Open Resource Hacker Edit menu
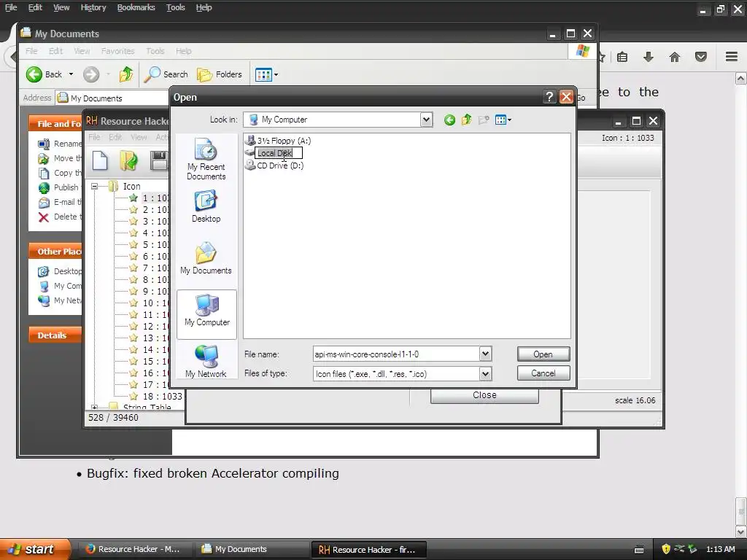Image resolution: width=747 pixels, height=560 pixels. pyautogui.click(x=115, y=137)
